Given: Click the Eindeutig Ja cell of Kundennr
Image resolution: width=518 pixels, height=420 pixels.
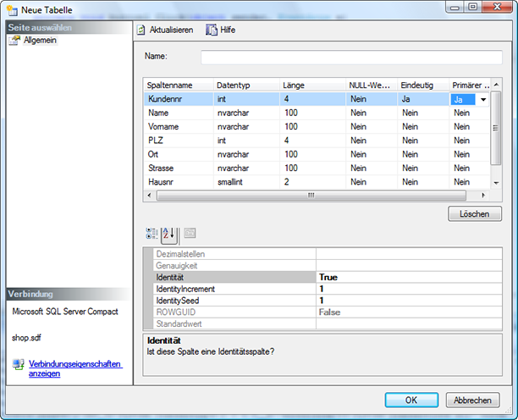Looking at the screenshot, I should [423, 99].
